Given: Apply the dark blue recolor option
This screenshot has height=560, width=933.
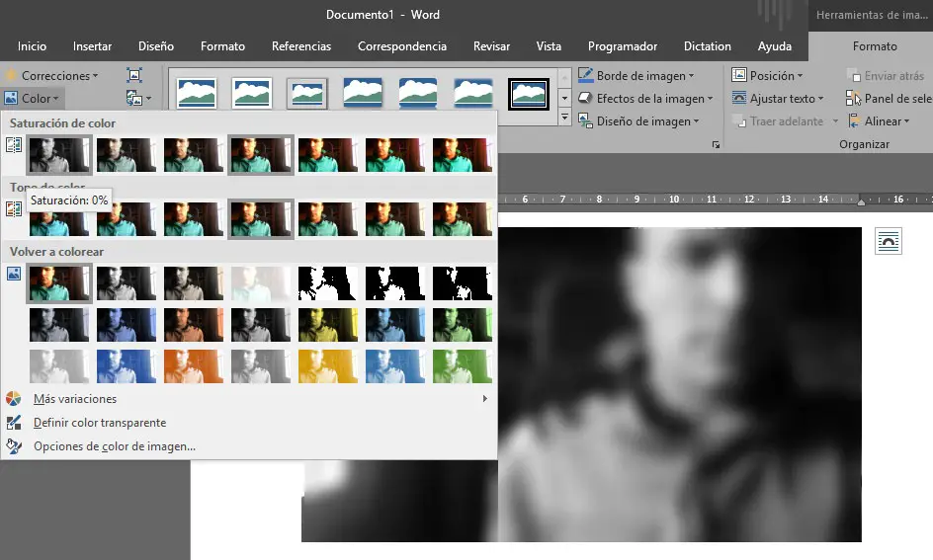Looking at the screenshot, I should (127, 324).
